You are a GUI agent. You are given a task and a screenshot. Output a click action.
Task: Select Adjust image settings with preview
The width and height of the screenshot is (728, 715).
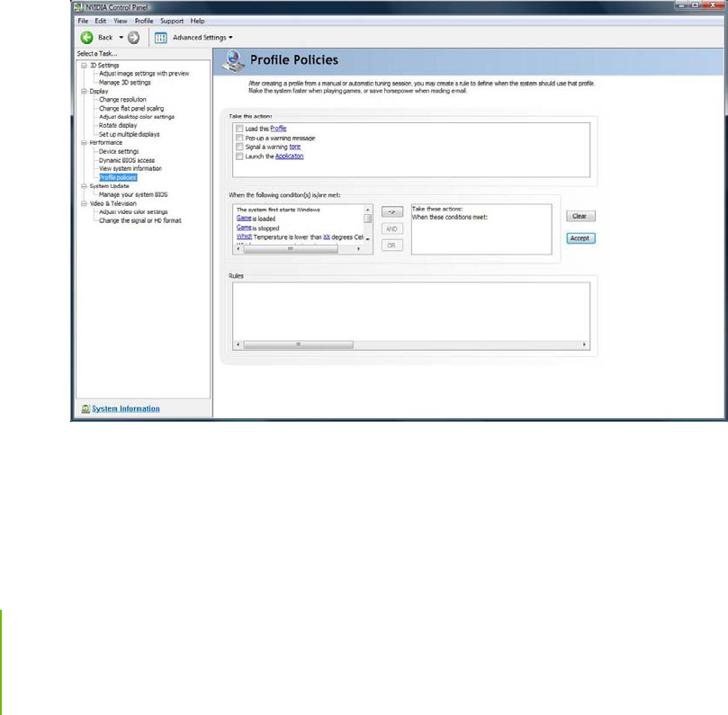144,74
